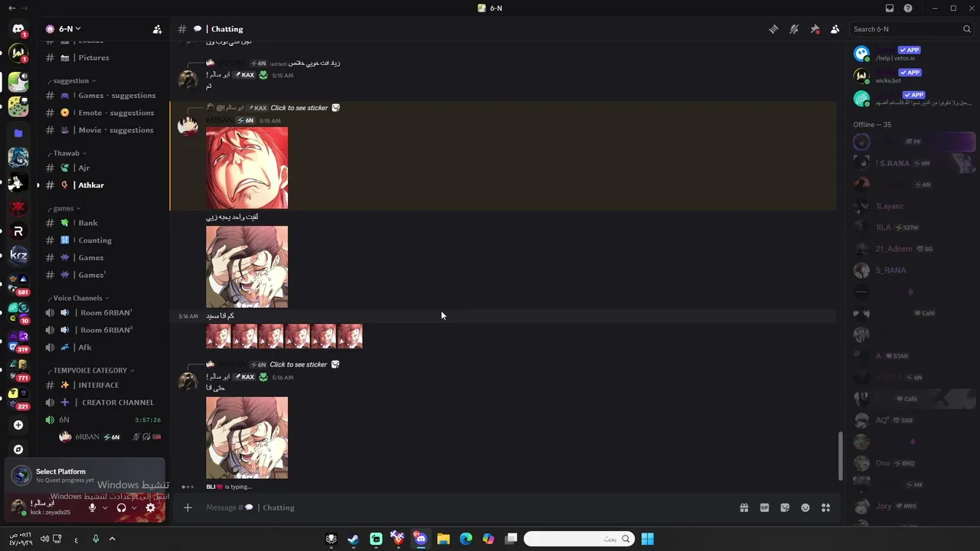Image resolution: width=980 pixels, height=551 pixels.
Task: Open wicks.bot app profile in member list
Action: [911, 76]
